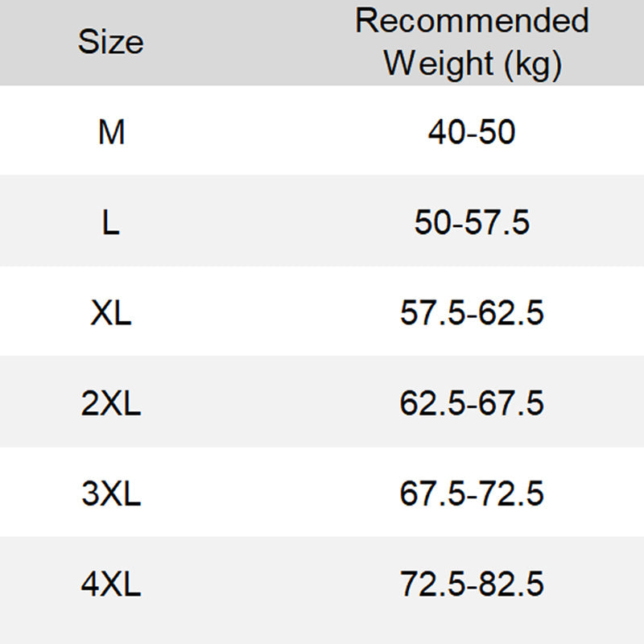Click the number 40 in the M row
The image size is (644, 644).
445,132
